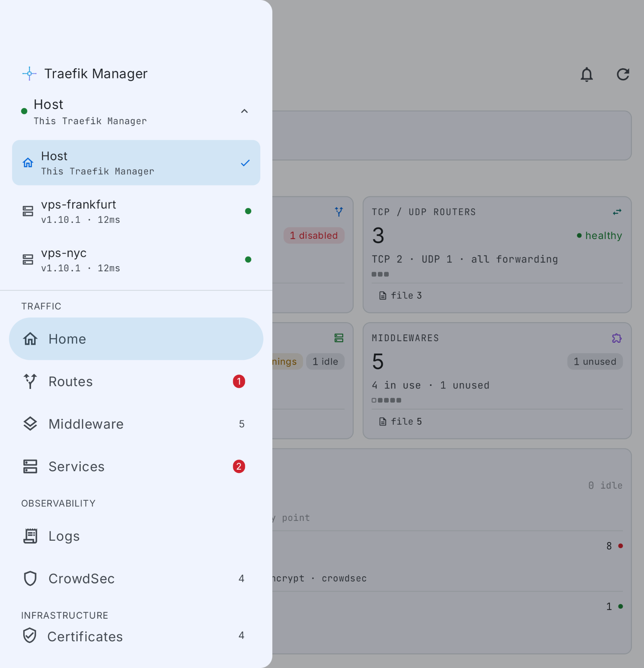Click the Traefik Manager logo icon
The image size is (644, 668).
point(29,73)
